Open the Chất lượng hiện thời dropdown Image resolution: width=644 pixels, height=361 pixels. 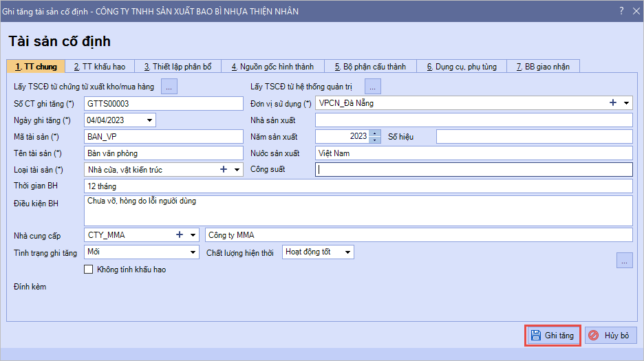pos(347,252)
